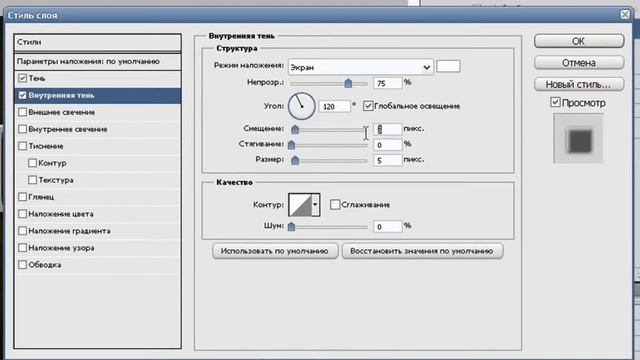Click the style preview thumbnail

coord(578,139)
